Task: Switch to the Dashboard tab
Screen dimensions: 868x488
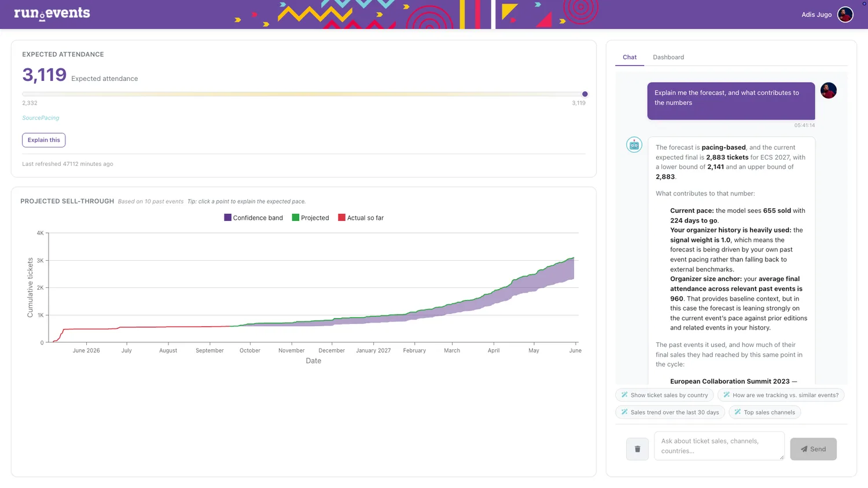Action: click(668, 57)
